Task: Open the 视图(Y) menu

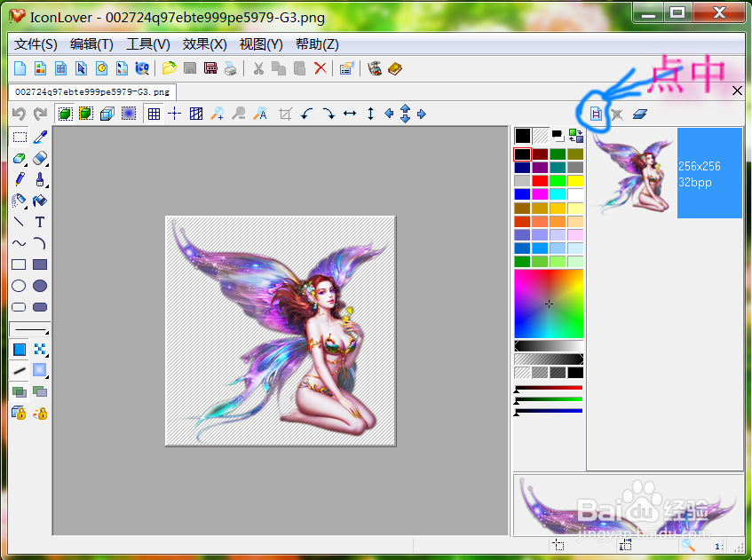Action: (261, 44)
